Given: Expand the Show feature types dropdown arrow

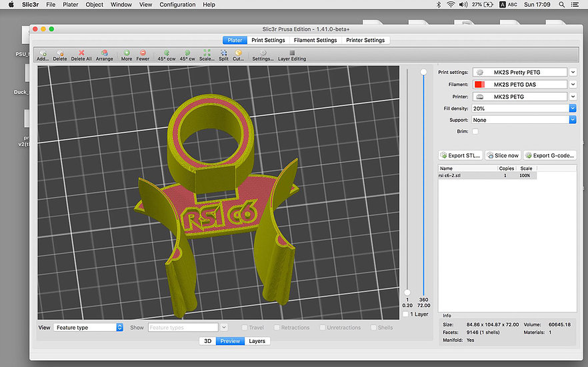Looking at the screenshot, I should click(x=224, y=327).
